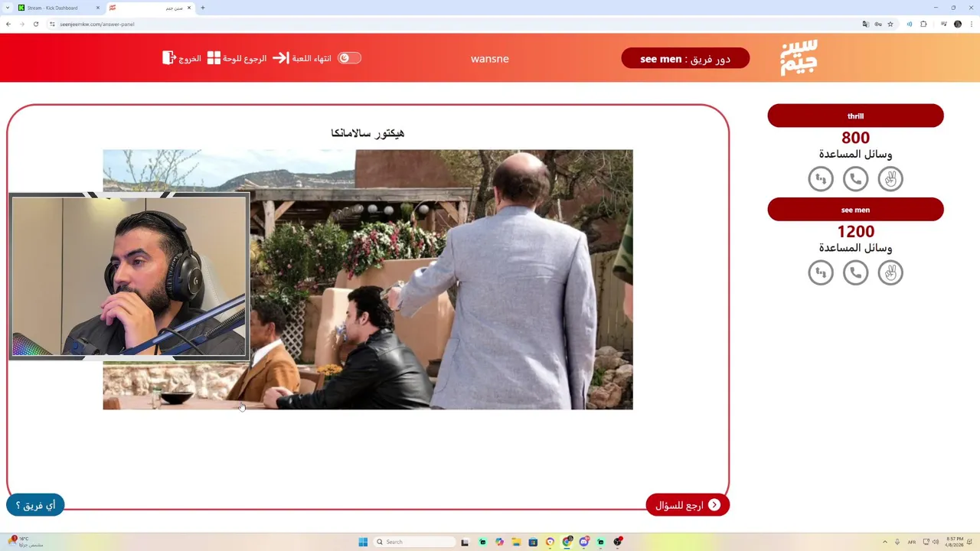Click the browser back arrow
This screenshot has height=551, width=980.
pos(8,24)
